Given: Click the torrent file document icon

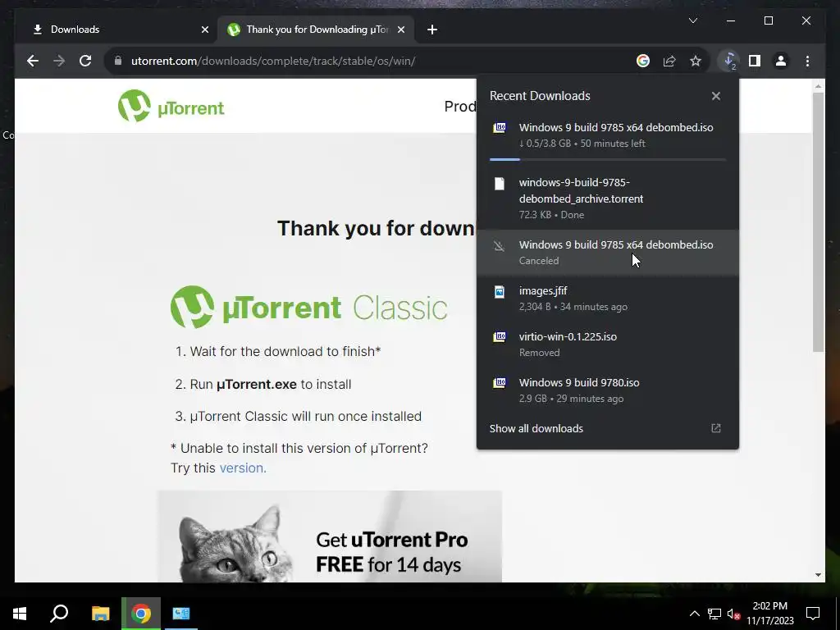Looking at the screenshot, I should point(500,184).
